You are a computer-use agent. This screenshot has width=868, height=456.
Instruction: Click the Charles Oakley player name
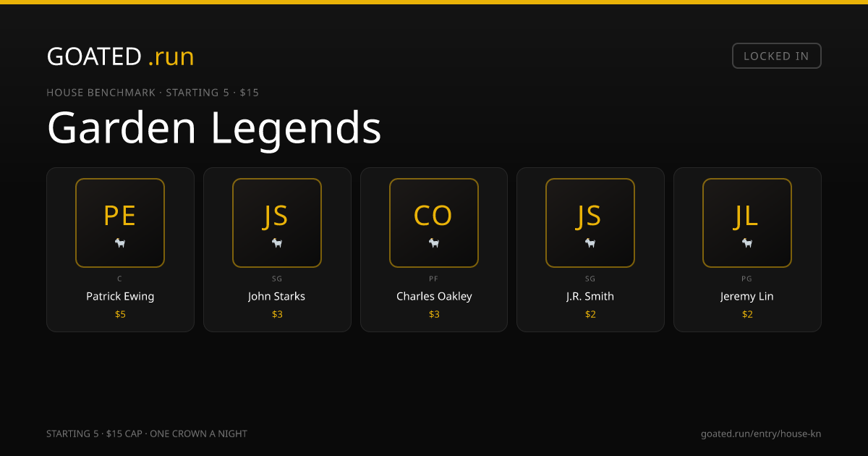point(434,296)
